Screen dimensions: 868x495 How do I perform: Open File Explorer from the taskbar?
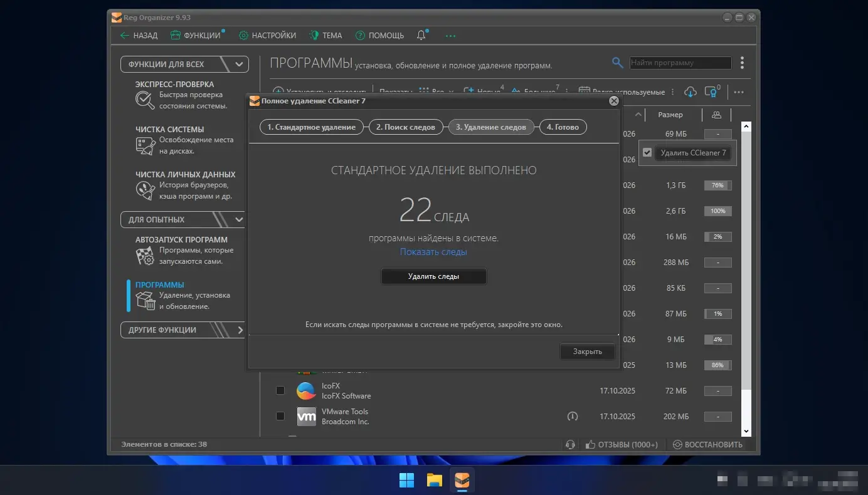tap(435, 480)
